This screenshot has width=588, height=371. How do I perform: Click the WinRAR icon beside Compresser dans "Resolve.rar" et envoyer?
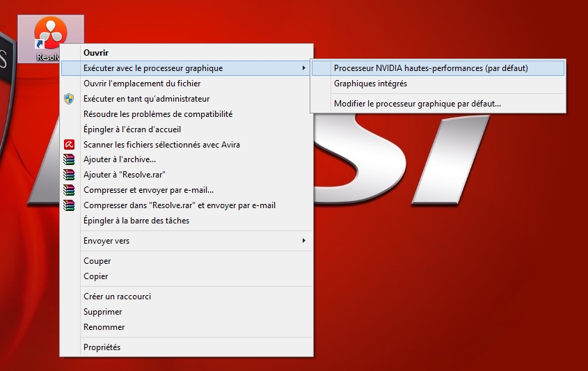tap(69, 205)
